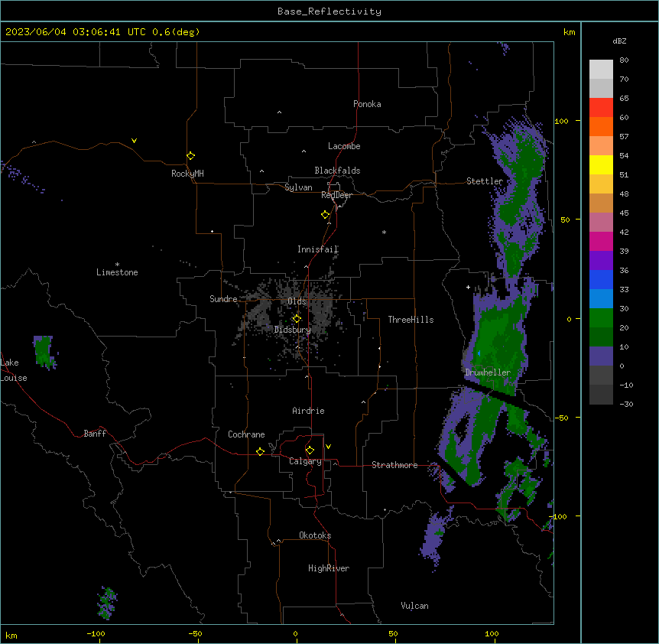Click the light blue echo pixel above Drumheller

tap(479, 353)
